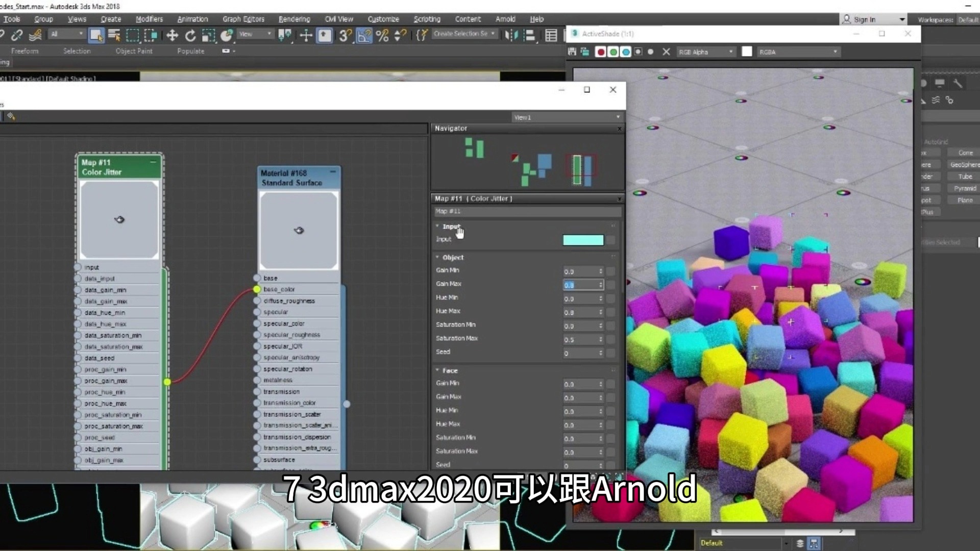
Task: Open Display tab monitor icon
Action: pyautogui.click(x=940, y=83)
